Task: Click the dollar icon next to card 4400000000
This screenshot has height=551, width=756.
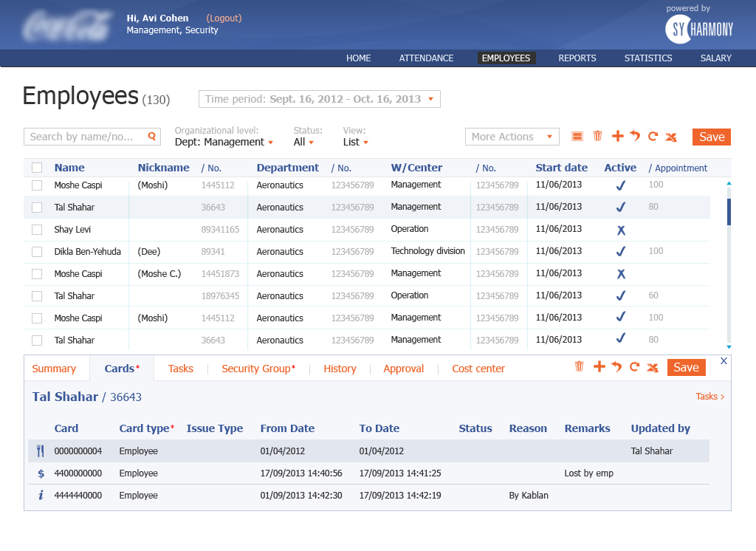Action: click(x=41, y=473)
